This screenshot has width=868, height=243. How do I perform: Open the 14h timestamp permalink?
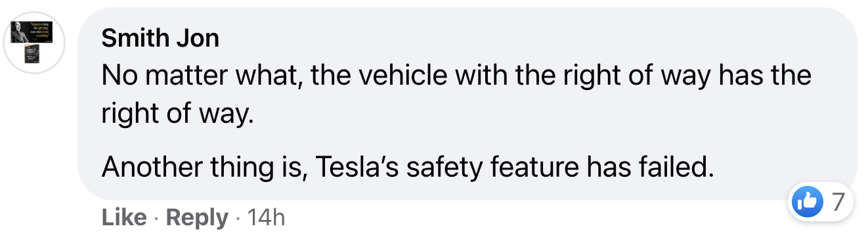(x=265, y=217)
